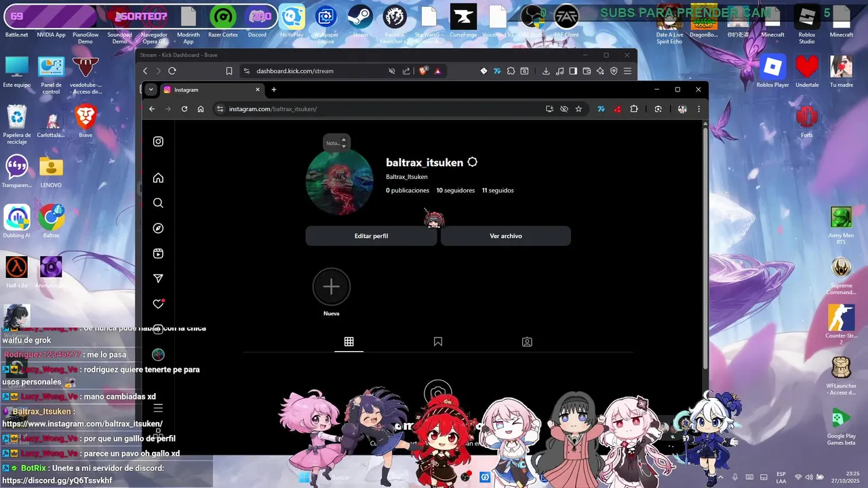Open Brave Wallet icon
Viewport: 868px width, 488px height.
point(587,70)
